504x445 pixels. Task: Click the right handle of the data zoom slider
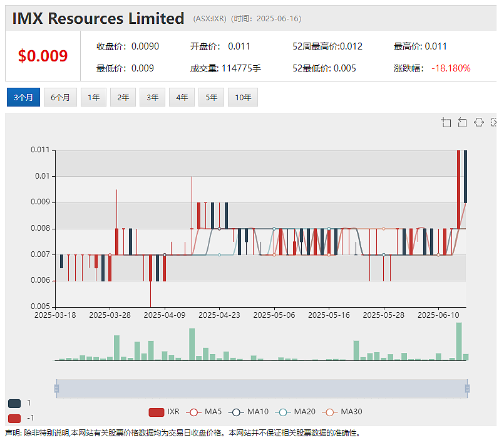[467, 389]
